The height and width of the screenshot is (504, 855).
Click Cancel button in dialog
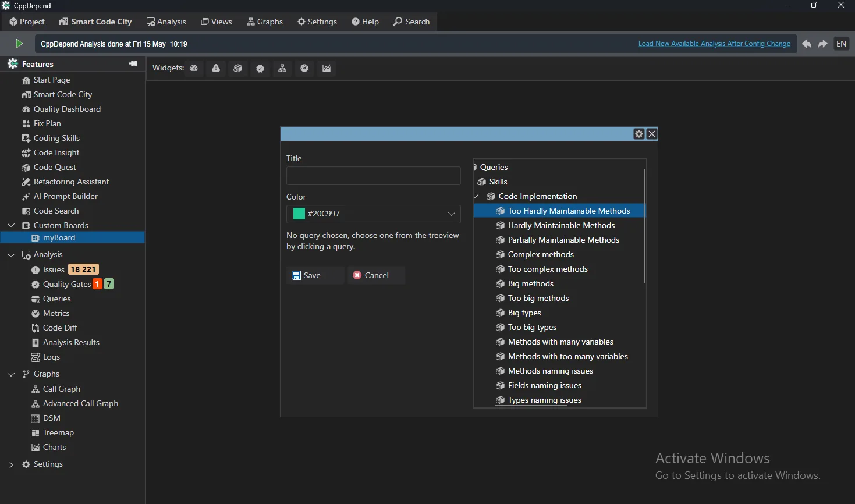pos(376,275)
